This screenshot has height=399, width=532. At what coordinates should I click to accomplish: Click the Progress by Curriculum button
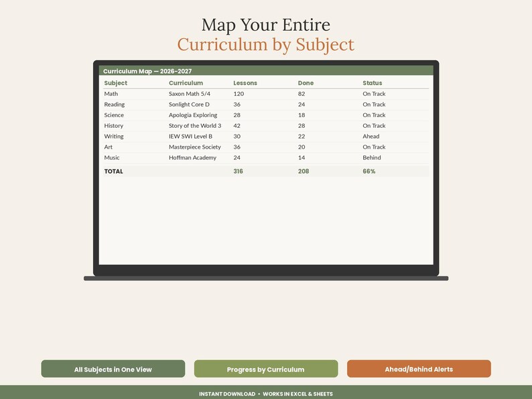[x=266, y=369]
